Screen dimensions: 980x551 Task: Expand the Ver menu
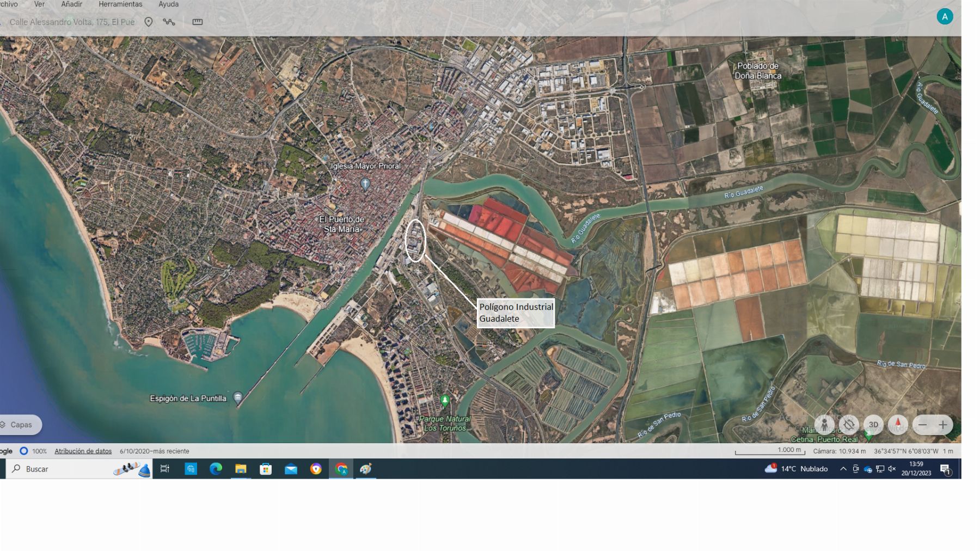[x=39, y=4]
